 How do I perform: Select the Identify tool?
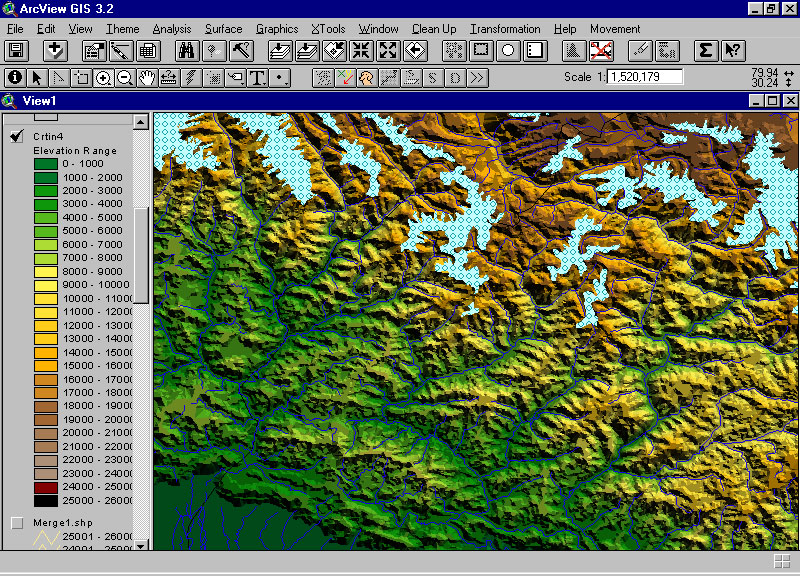coord(15,77)
